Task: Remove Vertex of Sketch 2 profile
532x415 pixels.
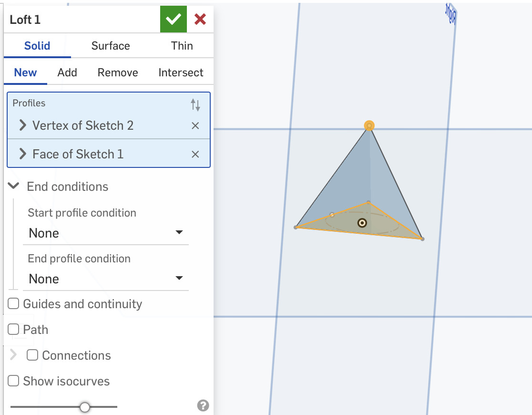Action: [195, 126]
